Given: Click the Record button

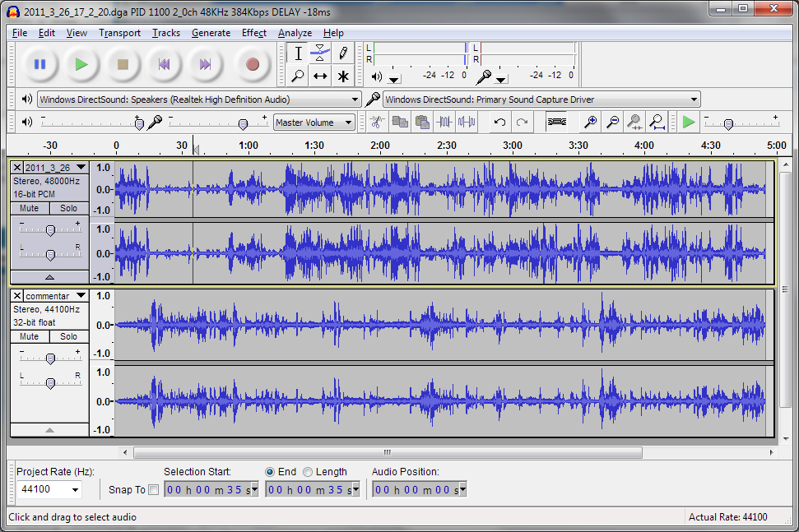Looking at the screenshot, I should pos(253,64).
